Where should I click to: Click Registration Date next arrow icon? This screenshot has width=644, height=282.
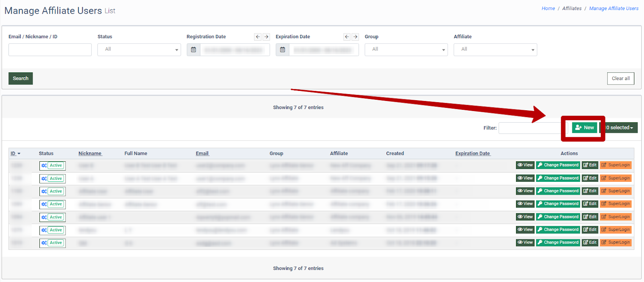[x=266, y=37]
